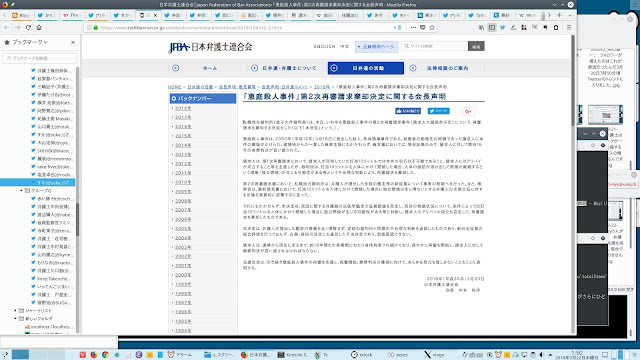This screenshot has height=360, width=640.
Task: Click the 2018年 breadcrumb link
Action: [322, 87]
